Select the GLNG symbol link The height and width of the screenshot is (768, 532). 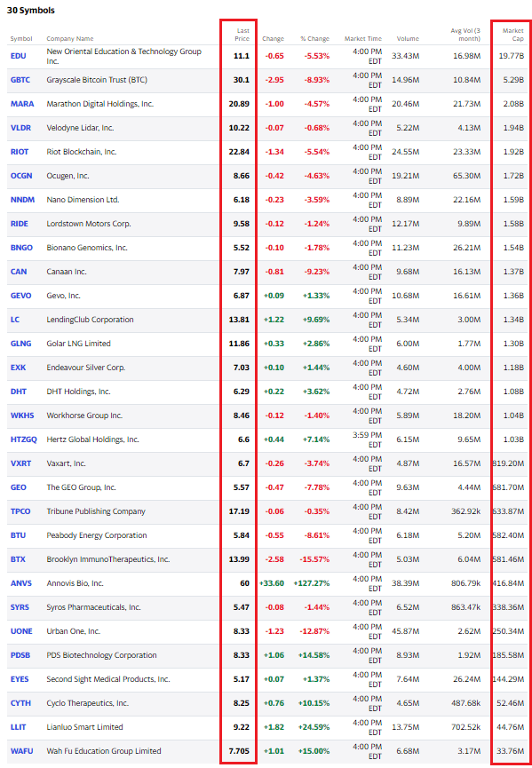[20, 344]
